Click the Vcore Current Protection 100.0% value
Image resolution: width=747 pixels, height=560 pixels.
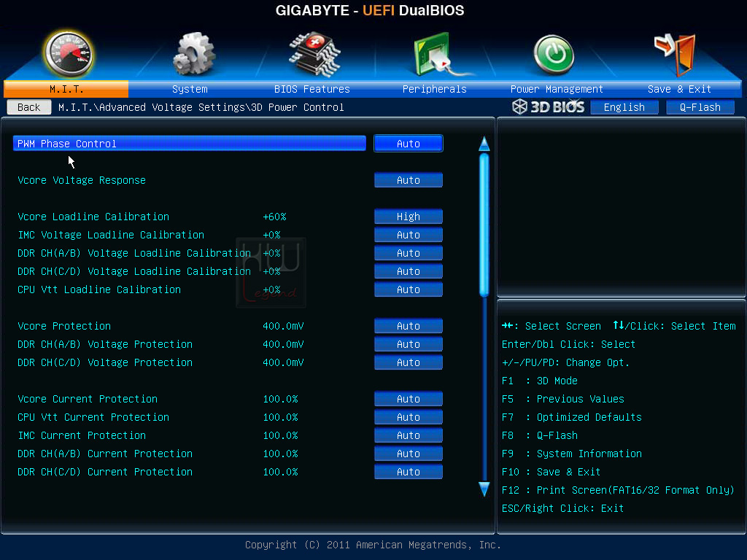(x=280, y=399)
